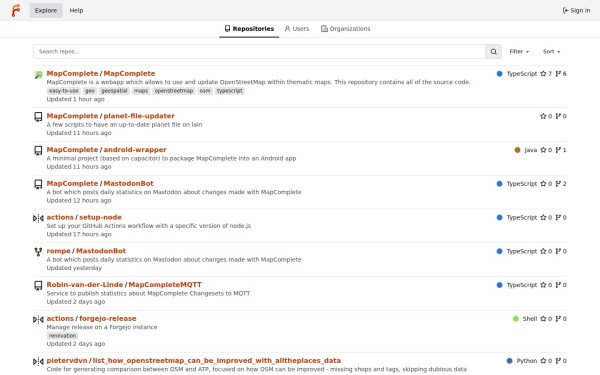Image resolution: width=600 pixels, height=375 pixels.
Task: Click the osm topic tag
Action: point(205,91)
